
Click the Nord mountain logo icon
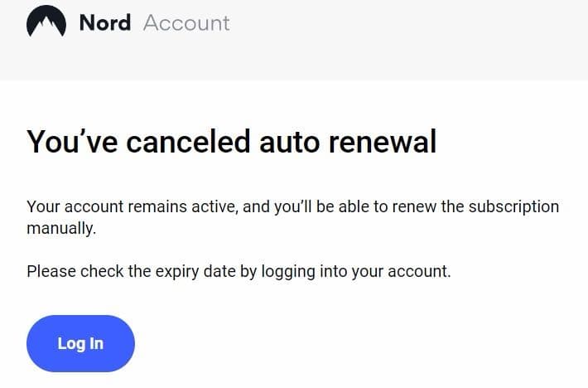click(46, 22)
